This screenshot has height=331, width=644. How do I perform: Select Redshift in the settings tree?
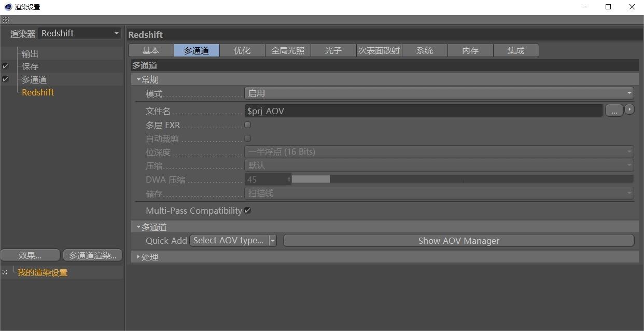(38, 92)
